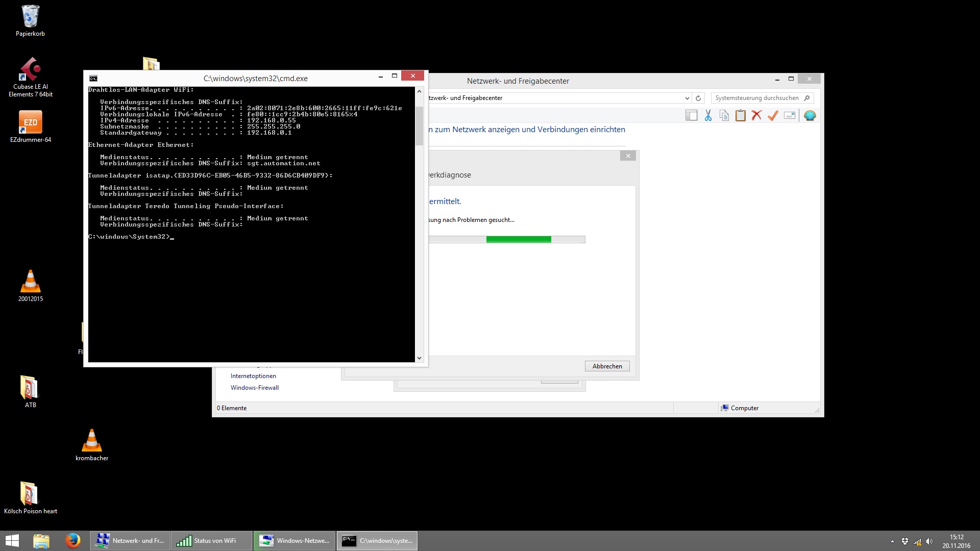The image size is (980, 551).
Task: Click the scissors Cut icon in toolbar
Action: tap(708, 116)
